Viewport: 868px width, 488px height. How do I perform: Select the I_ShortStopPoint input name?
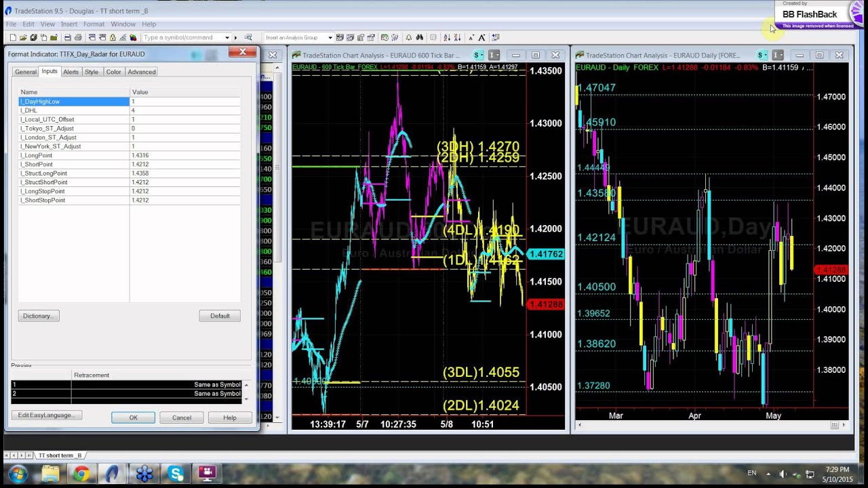coord(43,200)
